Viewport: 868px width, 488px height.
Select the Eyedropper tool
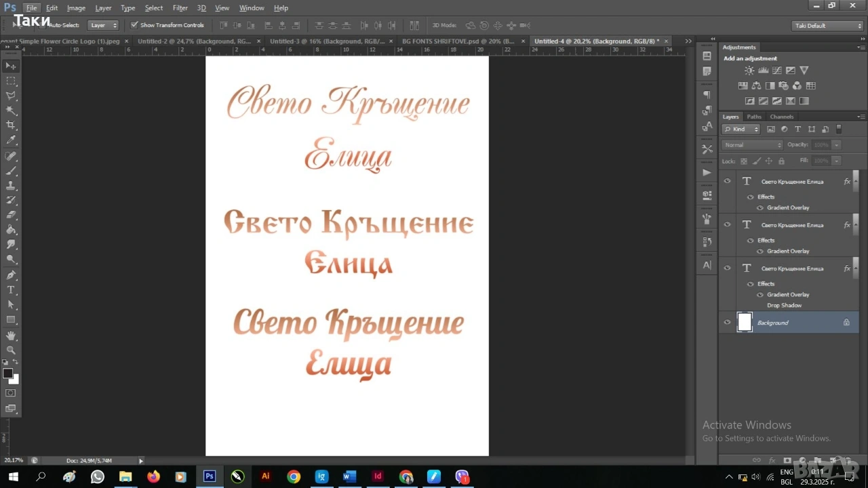tap(11, 140)
